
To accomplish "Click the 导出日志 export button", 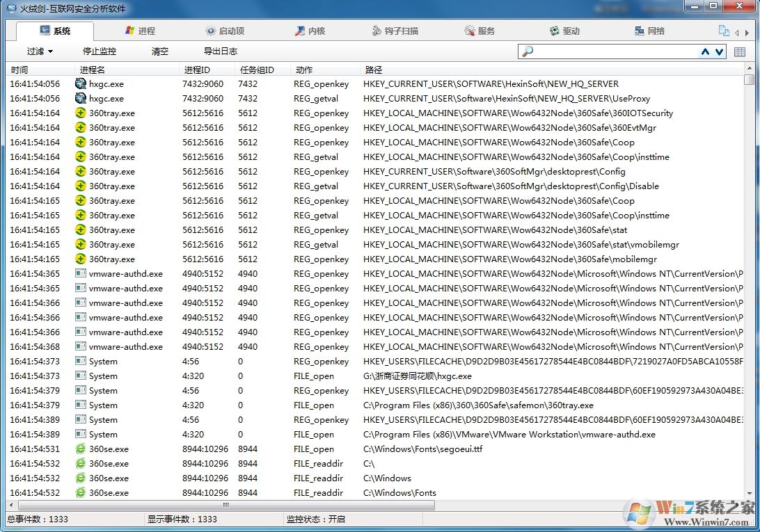I will 220,51.
